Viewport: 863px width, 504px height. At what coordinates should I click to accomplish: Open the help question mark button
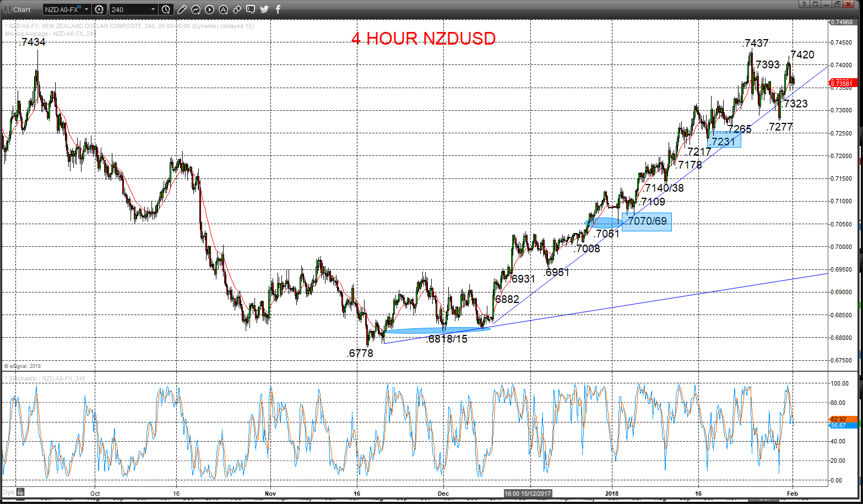804,4
